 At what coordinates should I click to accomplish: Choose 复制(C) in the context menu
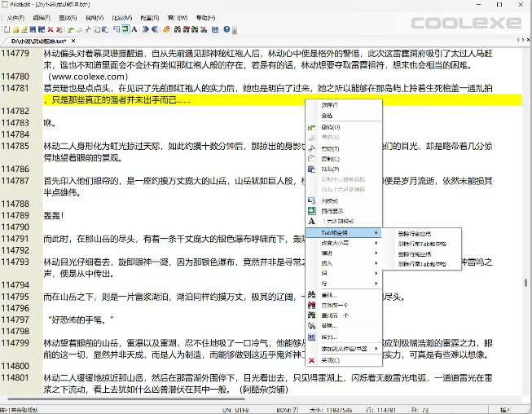pos(344,159)
